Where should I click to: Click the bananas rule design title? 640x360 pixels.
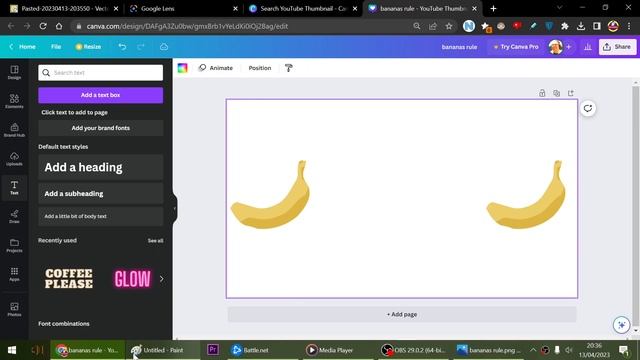pos(459,47)
